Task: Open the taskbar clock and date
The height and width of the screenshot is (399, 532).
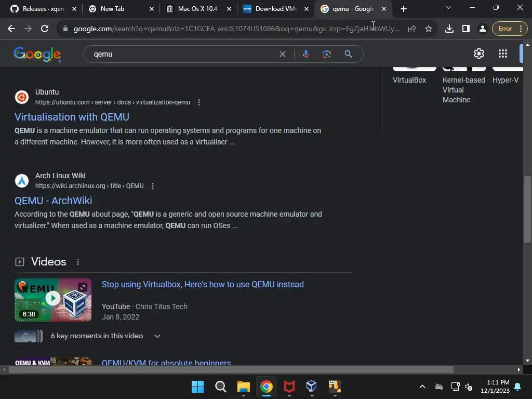Action: click(x=495, y=387)
